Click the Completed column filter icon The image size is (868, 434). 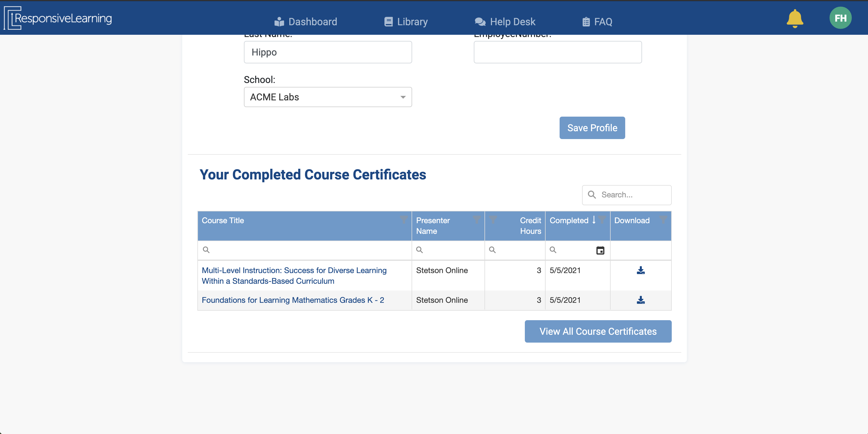tap(602, 220)
